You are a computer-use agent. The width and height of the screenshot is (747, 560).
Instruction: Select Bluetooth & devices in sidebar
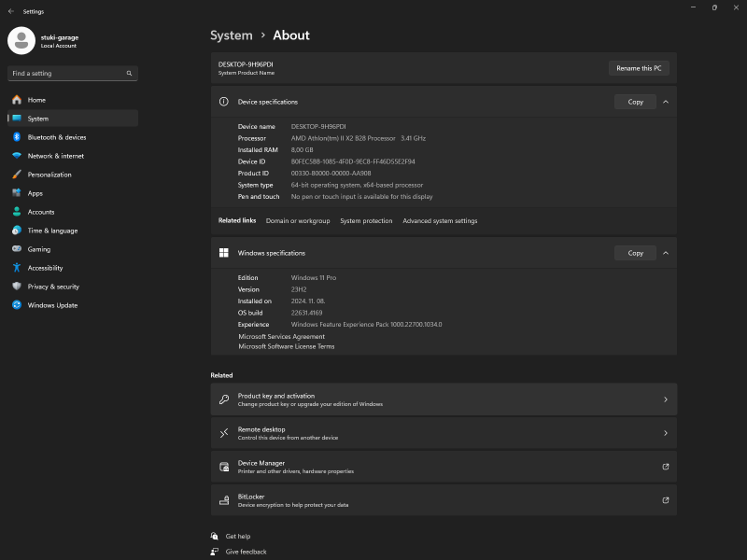click(x=73, y=137)
